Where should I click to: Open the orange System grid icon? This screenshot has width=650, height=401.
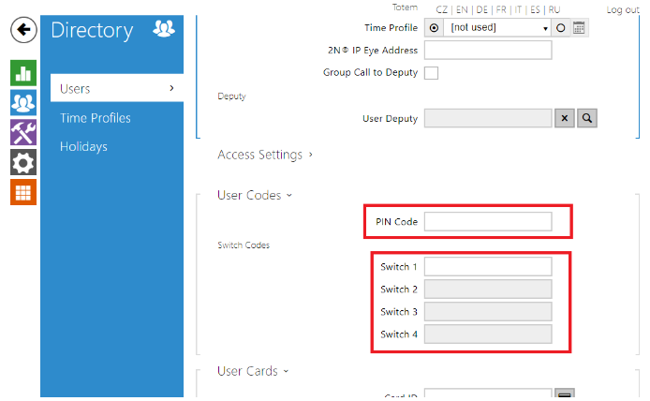[24, 192]
